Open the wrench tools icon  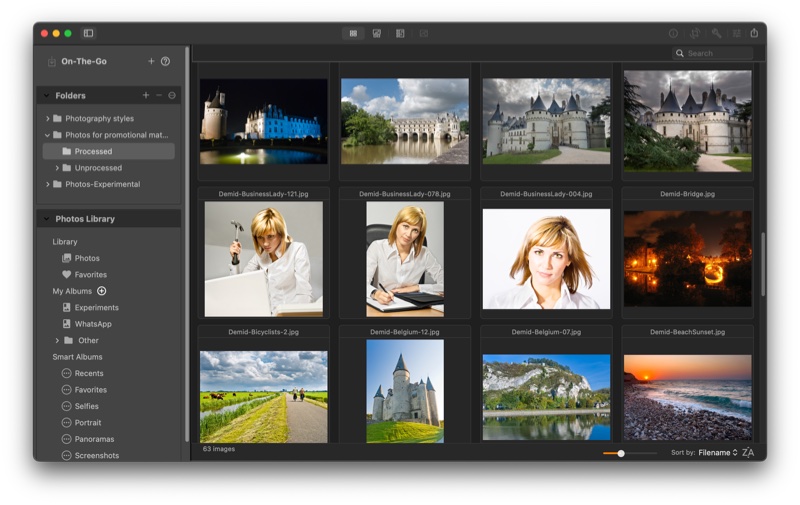tap(716, 33)
